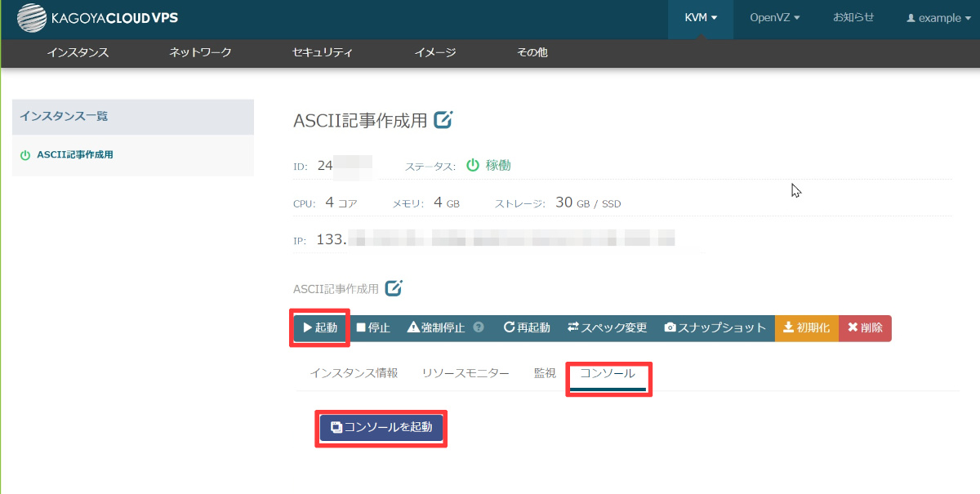
Task: Click the インスタンス一覧 sidebar header
Action: [133, 117]
